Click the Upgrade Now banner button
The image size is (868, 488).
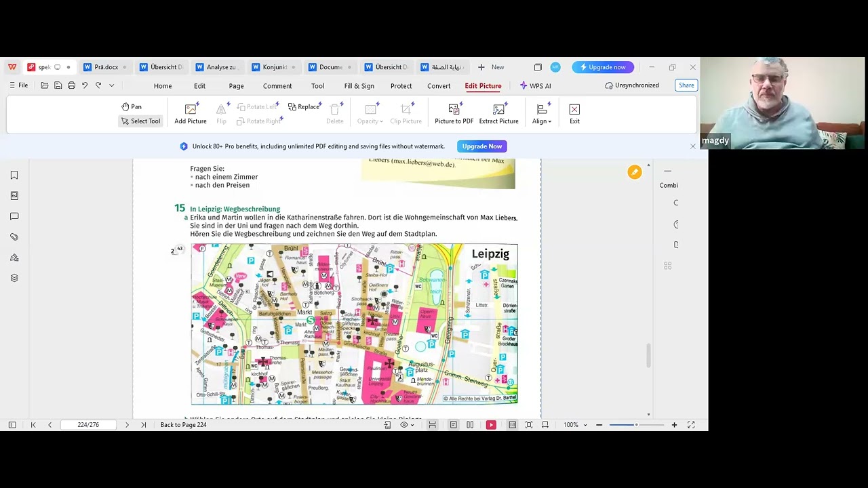[482, 146]
